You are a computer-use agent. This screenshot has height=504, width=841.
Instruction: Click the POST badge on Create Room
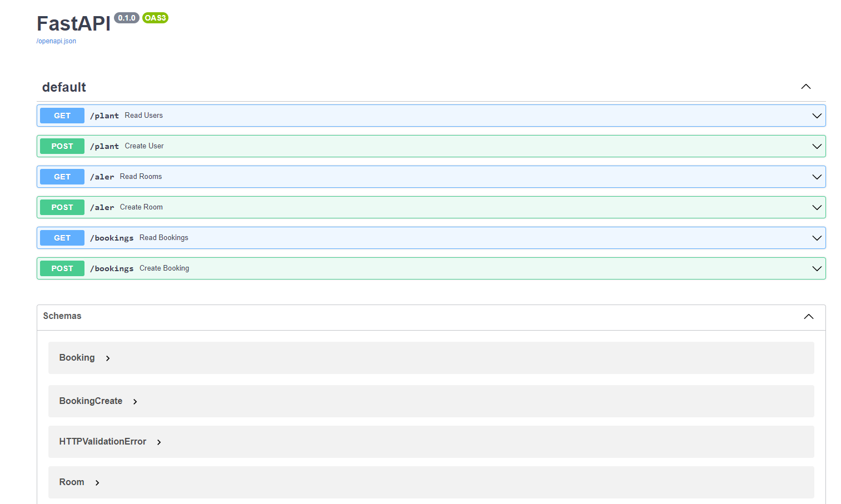(x=61, y=207)
